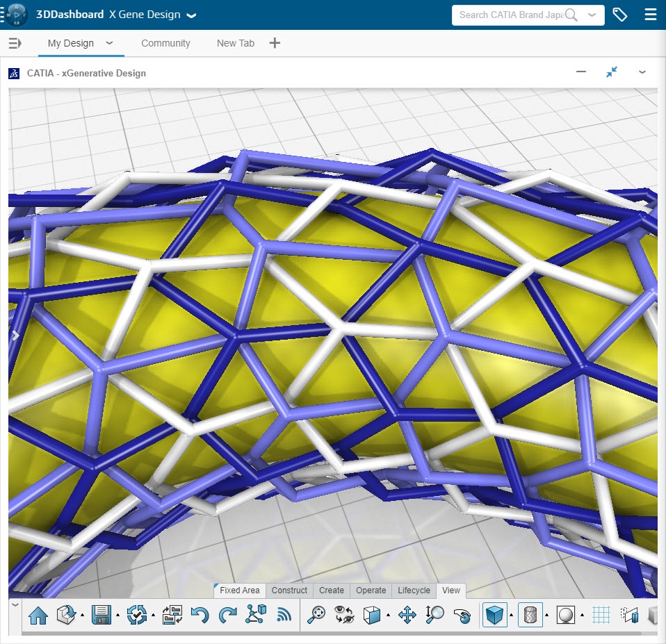
Task: Redo the last action
Action: pos(227,615)
